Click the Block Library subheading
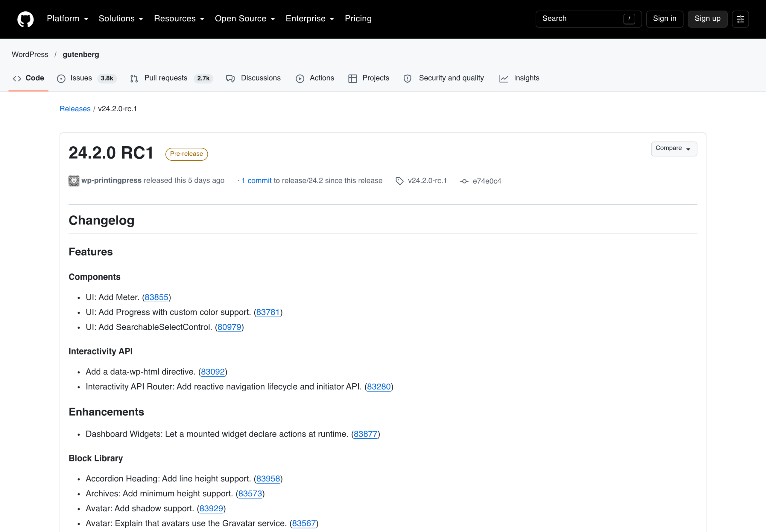Viewport: 766px width, 532px height. 96,459
